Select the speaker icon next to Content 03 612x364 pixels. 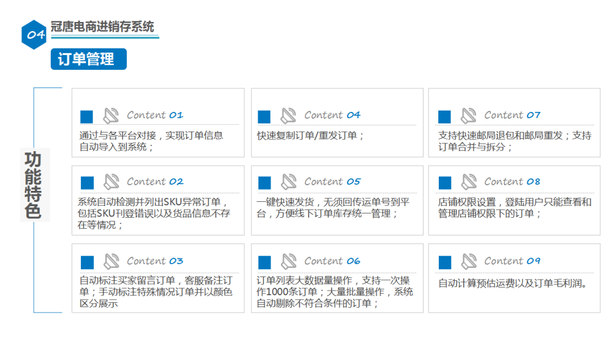point(111,261)
